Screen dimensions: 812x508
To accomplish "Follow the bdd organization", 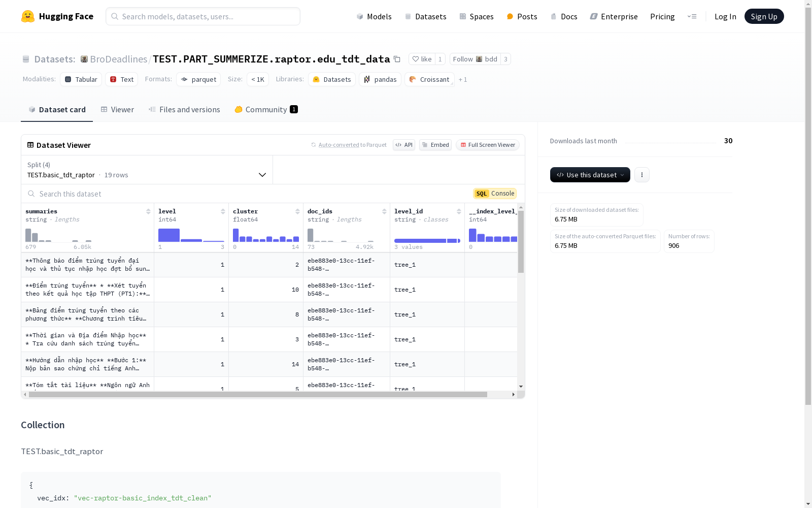I will (475, 59).
